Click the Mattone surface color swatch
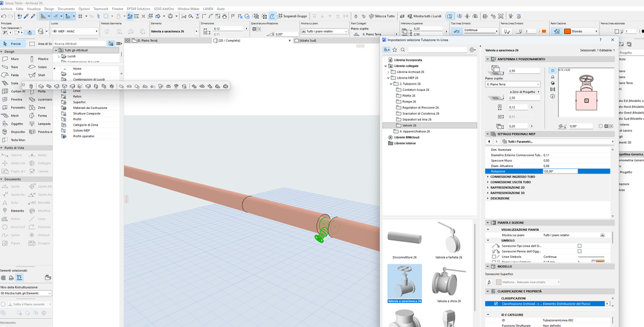This screenshot has height=327, width=644. [x=498, y=282]
